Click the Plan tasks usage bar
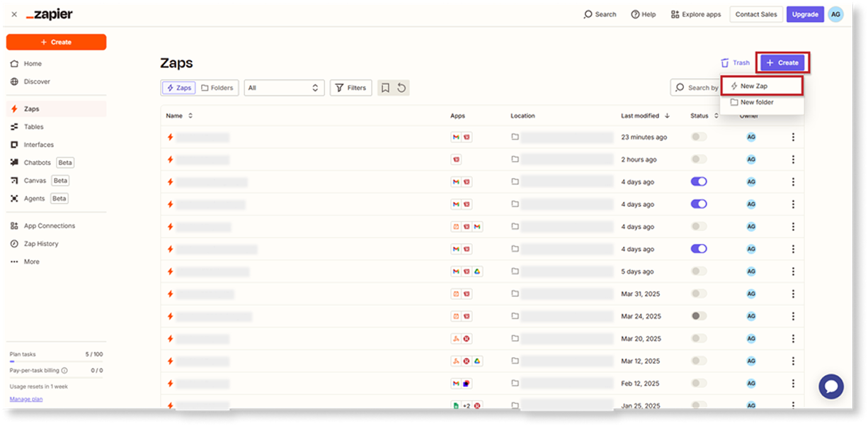Image resolution: width=868 pixels, height=426 pixels. pos(56,361)
